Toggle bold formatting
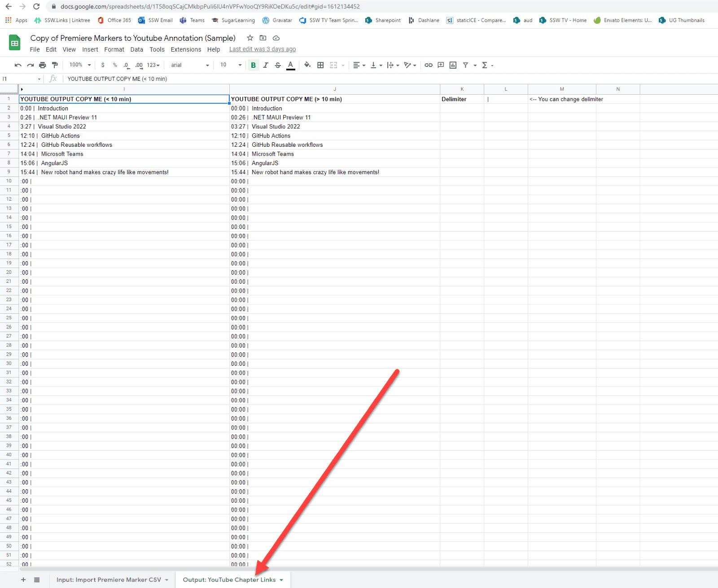718x588 pixels. click(253, 65)
